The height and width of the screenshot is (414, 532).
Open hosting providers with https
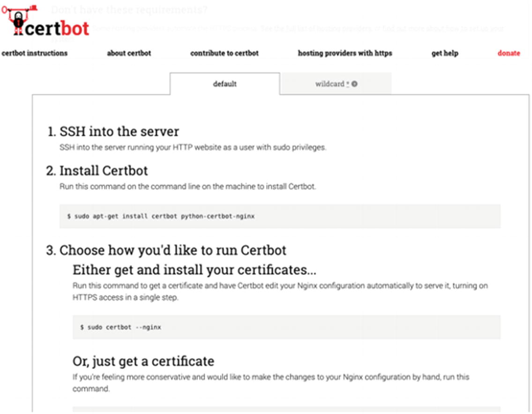345,53
